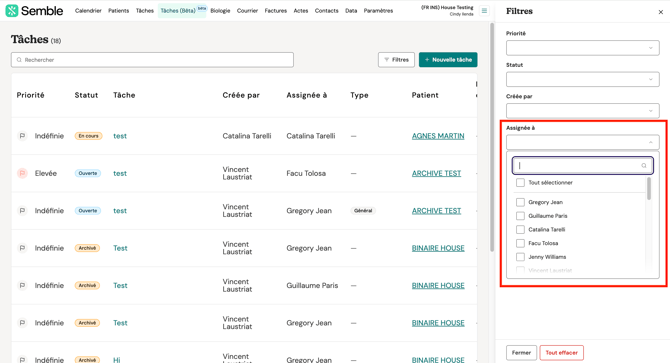The image size is (670, 363).
Task: Open the 'Hi' task link
Action: [117, 360]
